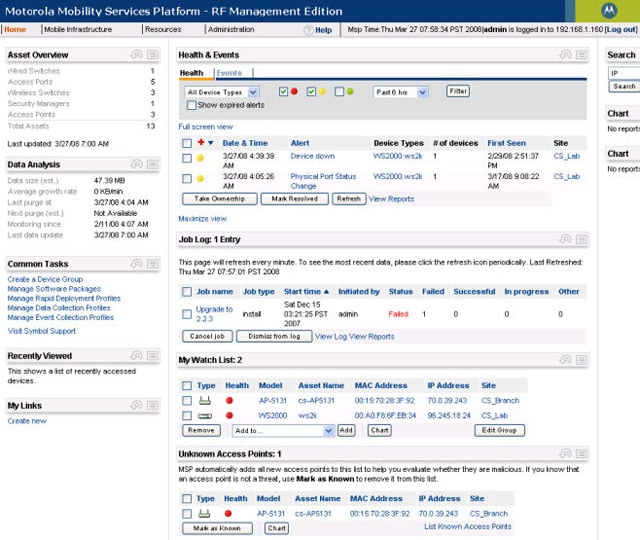
Task: Click the Search input field
Action: [622, 73]
